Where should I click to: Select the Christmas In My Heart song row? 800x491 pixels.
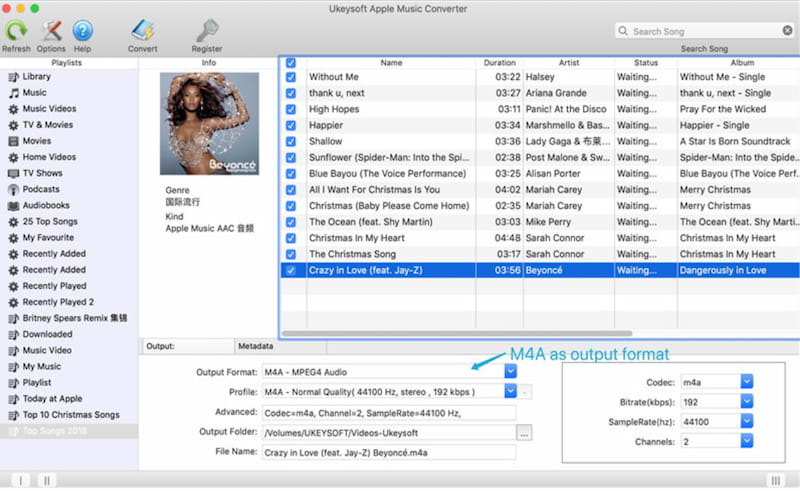[x=540, y=238]
